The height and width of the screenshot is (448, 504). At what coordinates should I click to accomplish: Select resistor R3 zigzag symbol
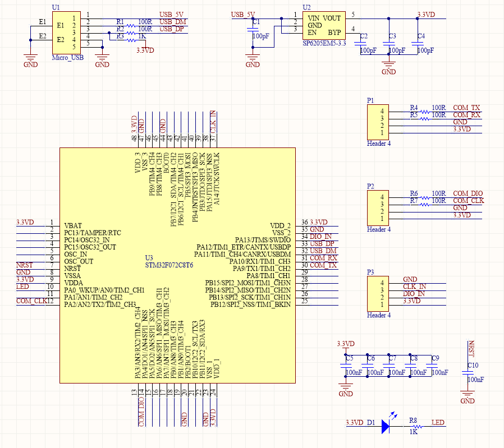(x=131, y=40)
